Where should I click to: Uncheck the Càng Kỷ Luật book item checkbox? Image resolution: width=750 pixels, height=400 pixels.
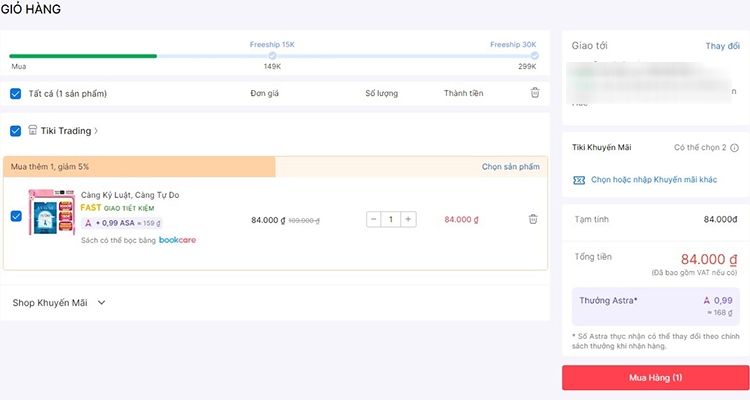[x=16, y=216]
